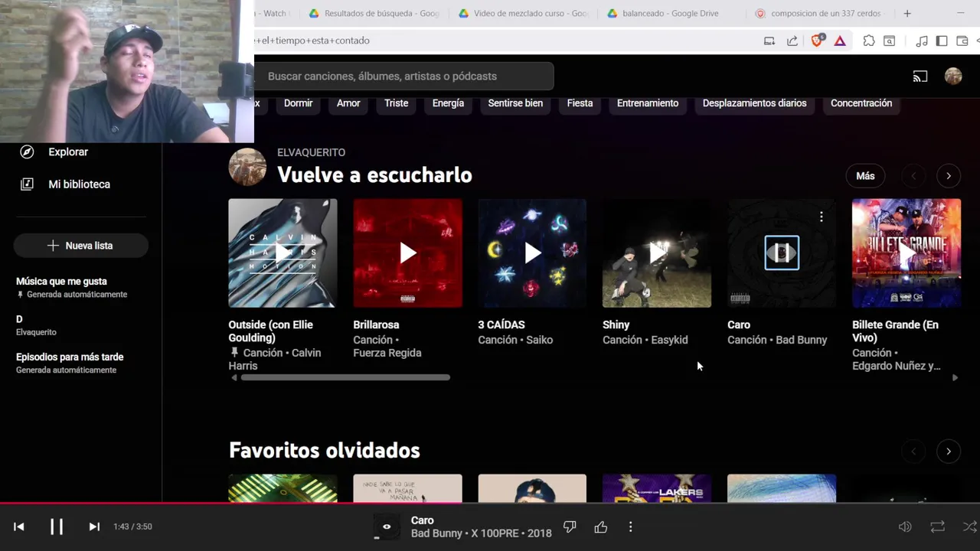Open Fuerza Regida artist link
The height and width of the screenshot is (551, 980).
[387, 353]
